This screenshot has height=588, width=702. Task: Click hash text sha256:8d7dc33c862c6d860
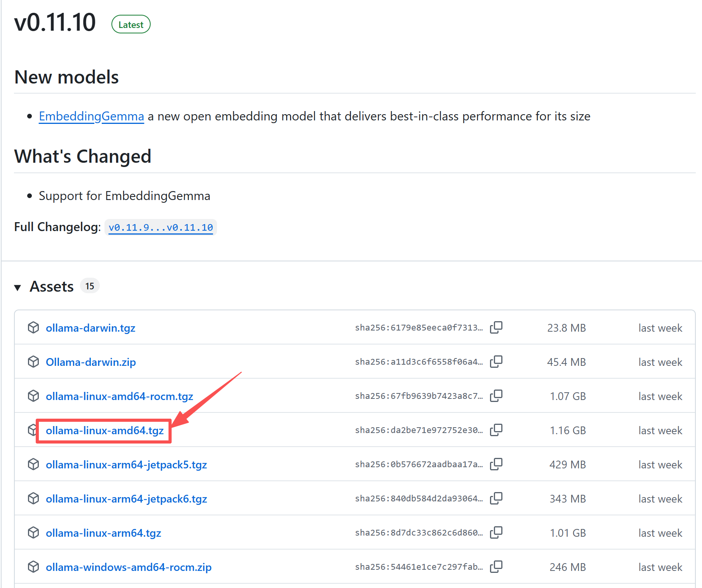419,532
